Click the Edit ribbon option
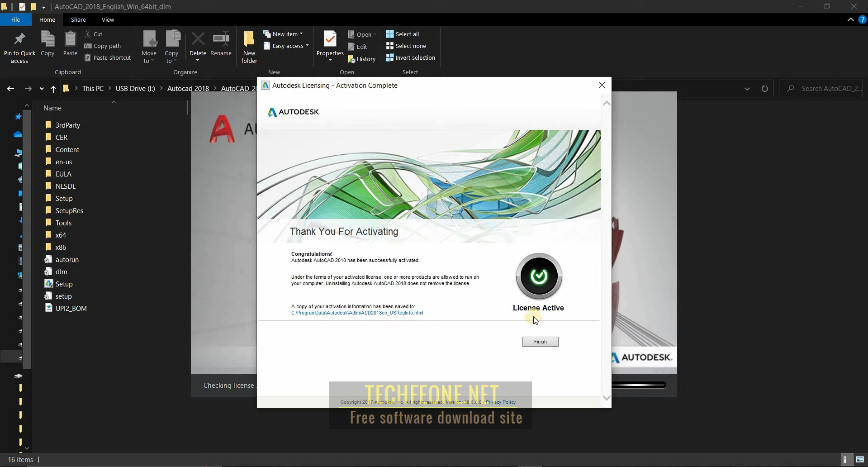868x467 pixels. 357,47
